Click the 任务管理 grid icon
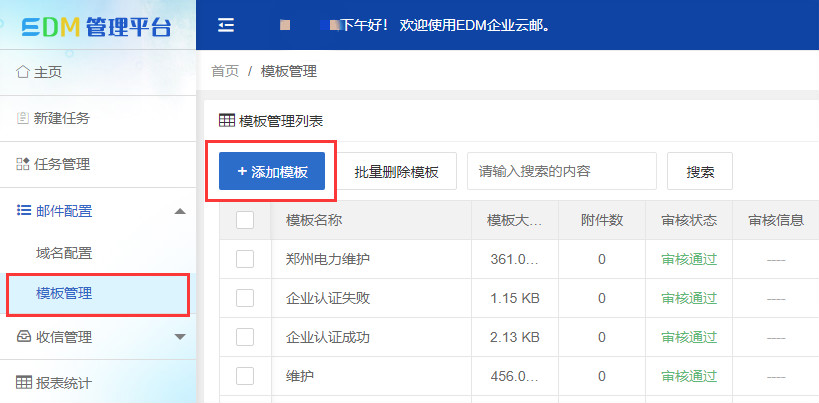This screenshot has width=819, height=403. [x=23, y=164]
